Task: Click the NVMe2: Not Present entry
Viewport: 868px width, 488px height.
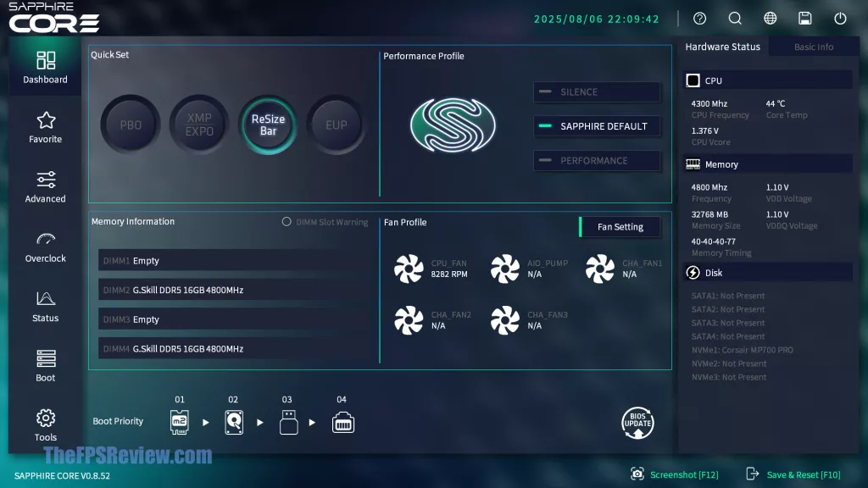Action: (728, 363)
